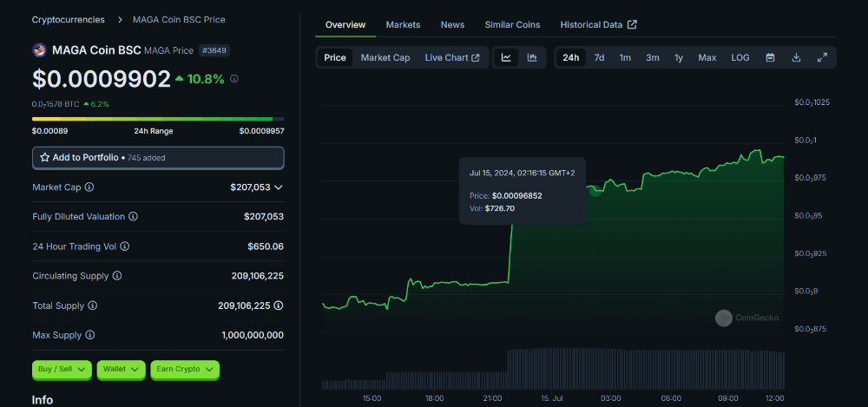Open the Live Chart link
The height and width of the screenshot is (407, 868).
(451, 57)
